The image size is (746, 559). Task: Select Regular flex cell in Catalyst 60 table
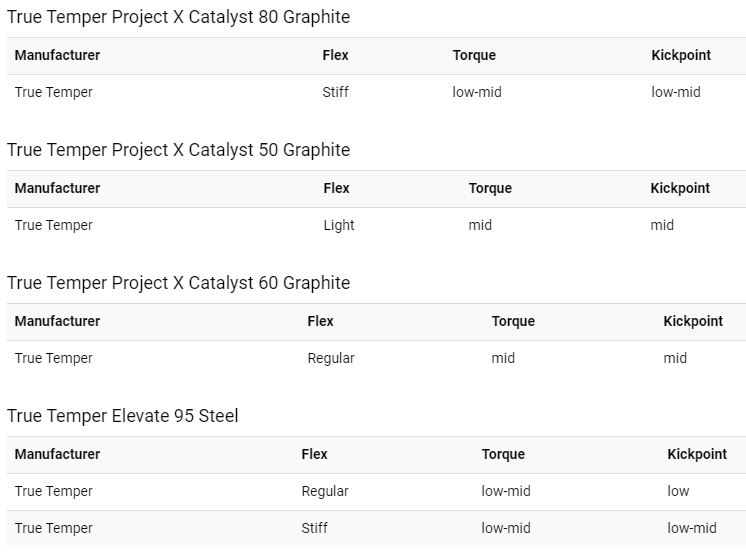pos(331,358)
